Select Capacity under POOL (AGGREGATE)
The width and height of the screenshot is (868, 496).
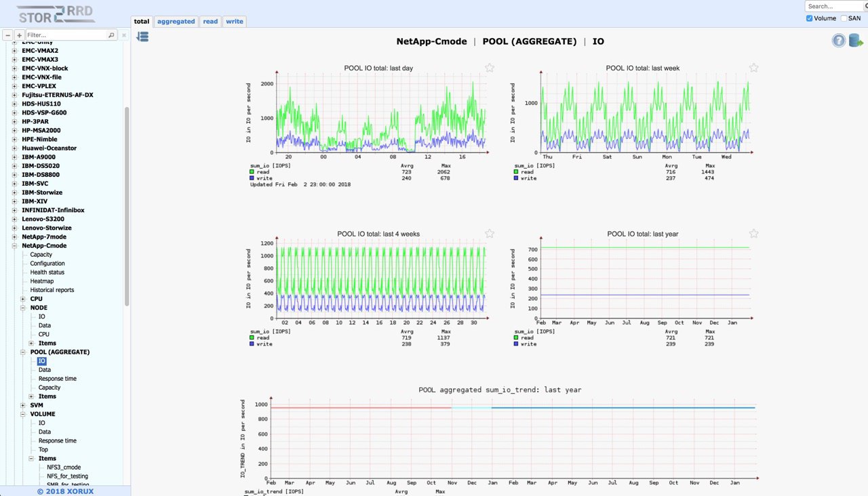(x=50, y=388)
